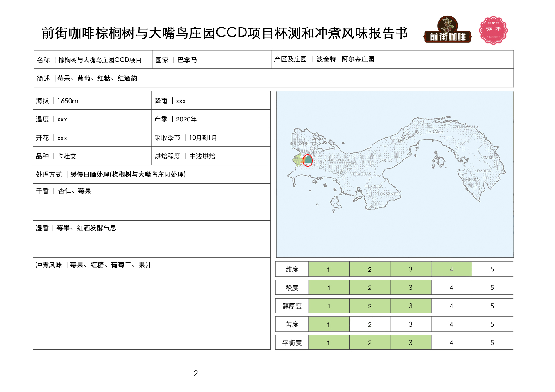Click the altitude 1650m cell
This screenshot has height=392, width=555.
tap(92, 101)
